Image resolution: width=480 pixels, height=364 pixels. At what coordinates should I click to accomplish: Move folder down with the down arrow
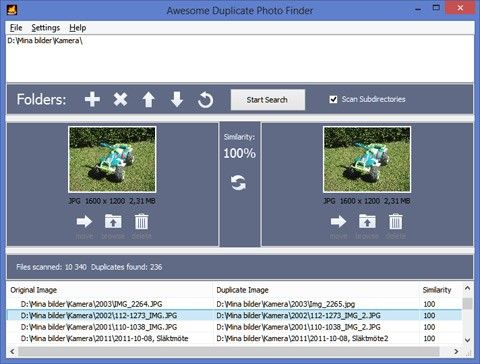[177, 99]
